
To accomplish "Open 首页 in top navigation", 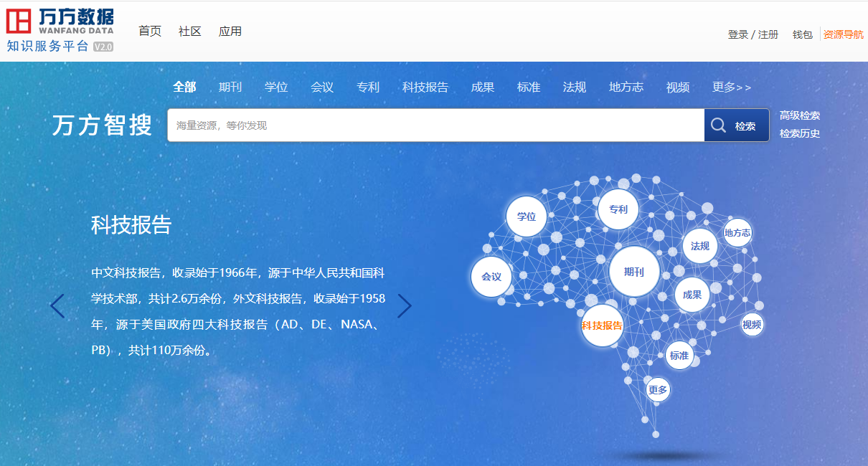I will point(150,31).
